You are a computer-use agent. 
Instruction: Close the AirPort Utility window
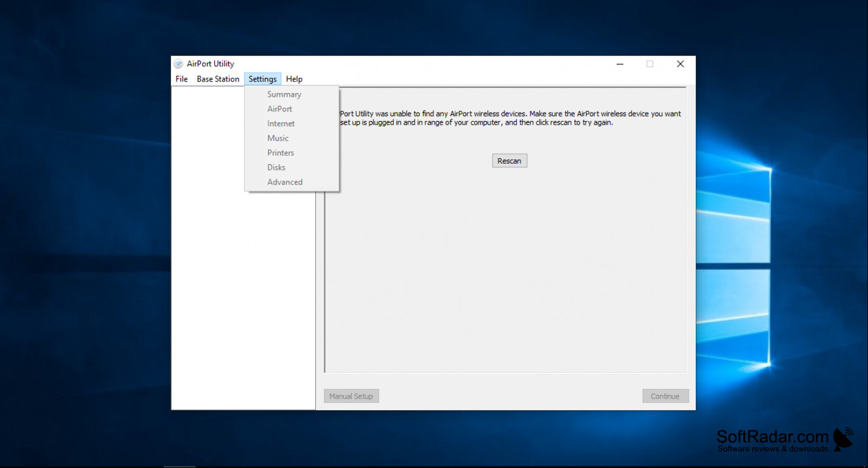[681, 64]
